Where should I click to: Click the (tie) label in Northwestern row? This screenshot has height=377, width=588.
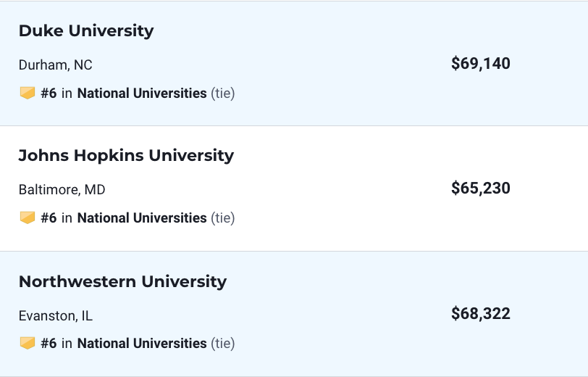coord(223,343)
